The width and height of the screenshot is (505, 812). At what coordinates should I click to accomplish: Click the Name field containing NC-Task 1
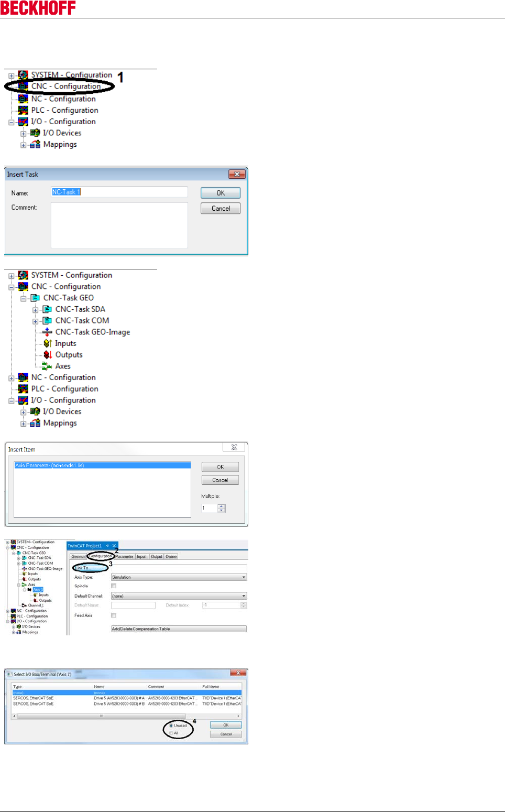(119, 192)
